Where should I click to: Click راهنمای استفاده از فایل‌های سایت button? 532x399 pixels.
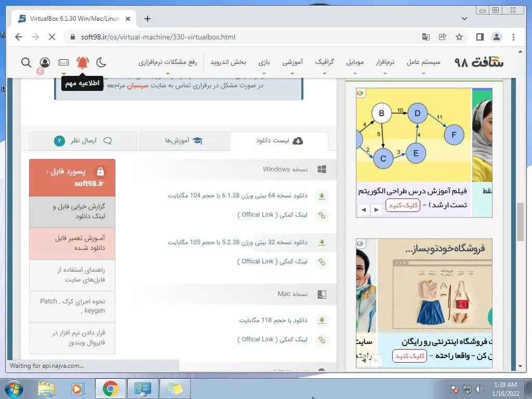(x=72, y=275)
